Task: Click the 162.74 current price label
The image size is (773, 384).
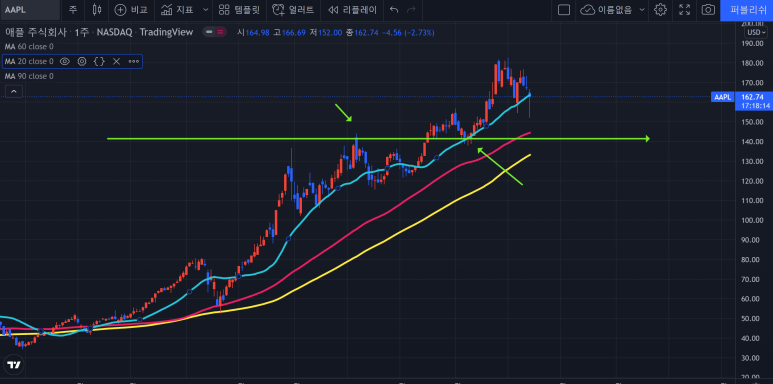Action: point(752,97)
